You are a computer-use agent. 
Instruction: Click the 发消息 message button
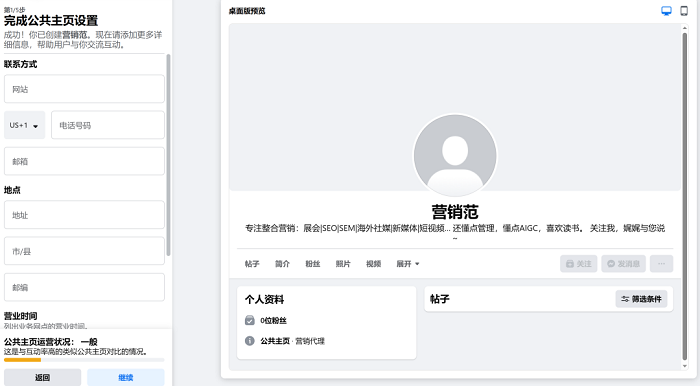pyautogui.click(x=624, y=264)
